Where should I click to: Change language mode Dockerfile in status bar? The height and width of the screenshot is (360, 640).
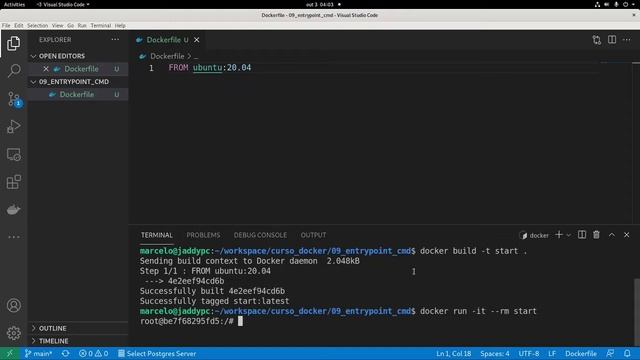pos(581,353)
